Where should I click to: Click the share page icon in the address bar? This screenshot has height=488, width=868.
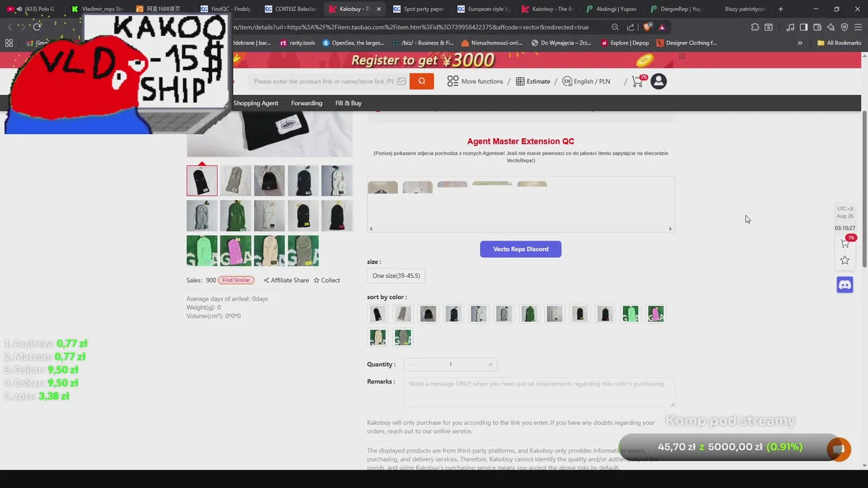(x=631, y=27)
